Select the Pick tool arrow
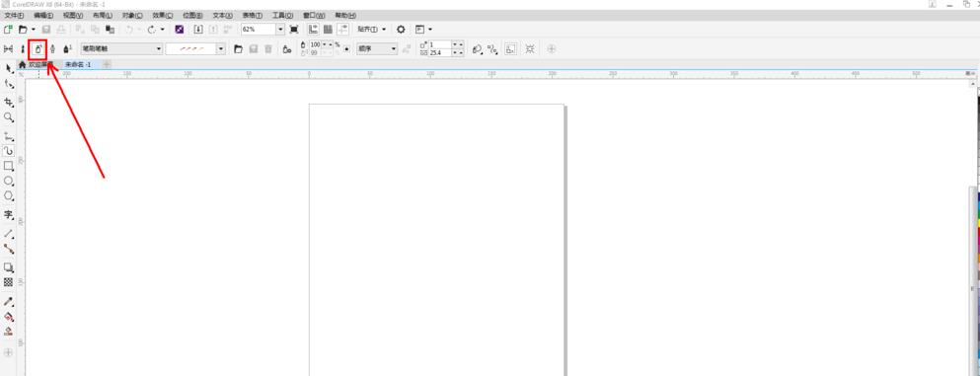 [x=8, y=68]
